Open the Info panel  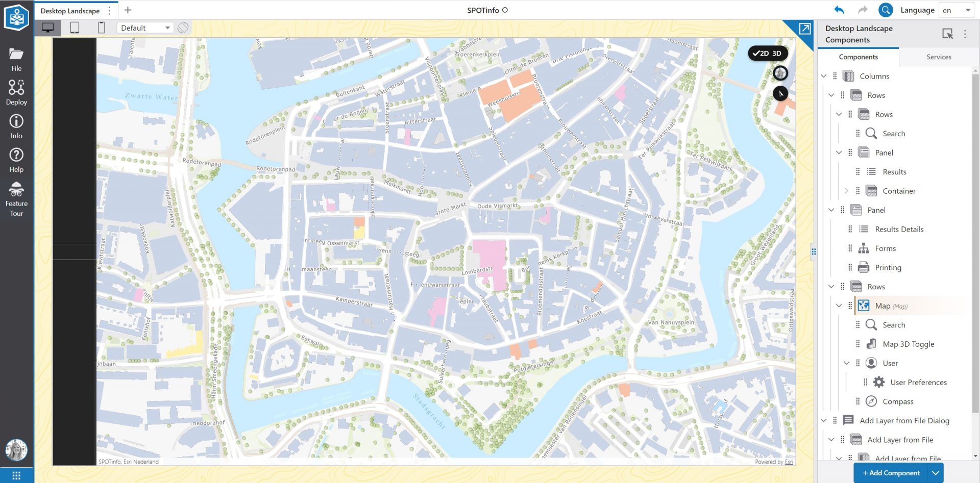coord(16,126)
